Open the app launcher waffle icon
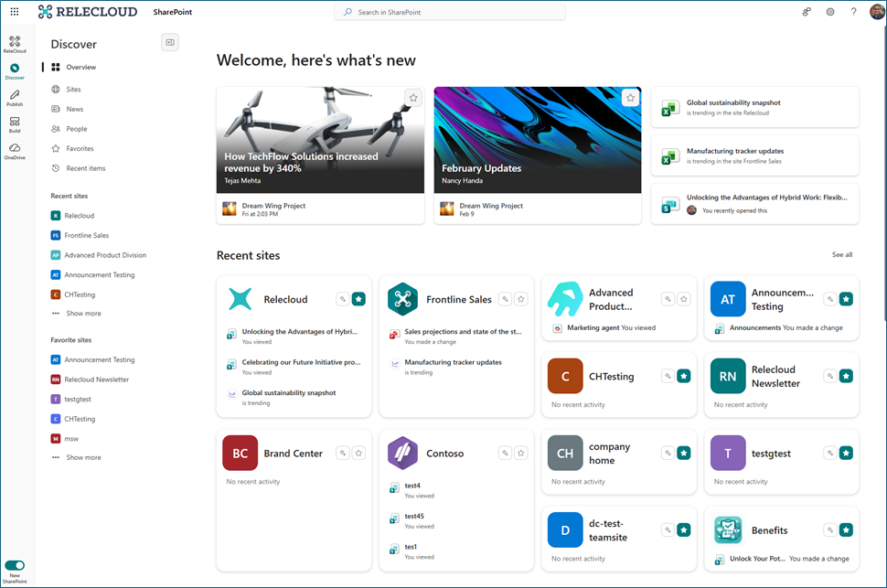Screen dimensions: 887x588 click(15, 12)
